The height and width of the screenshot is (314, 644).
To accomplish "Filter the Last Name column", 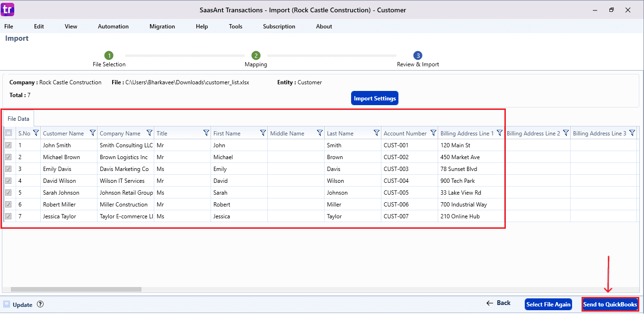I will (x=377, y=133).
